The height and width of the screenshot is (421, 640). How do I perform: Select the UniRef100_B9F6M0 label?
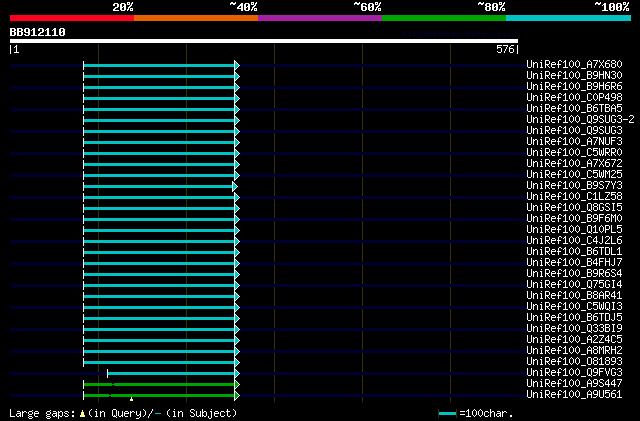point(574,219)
